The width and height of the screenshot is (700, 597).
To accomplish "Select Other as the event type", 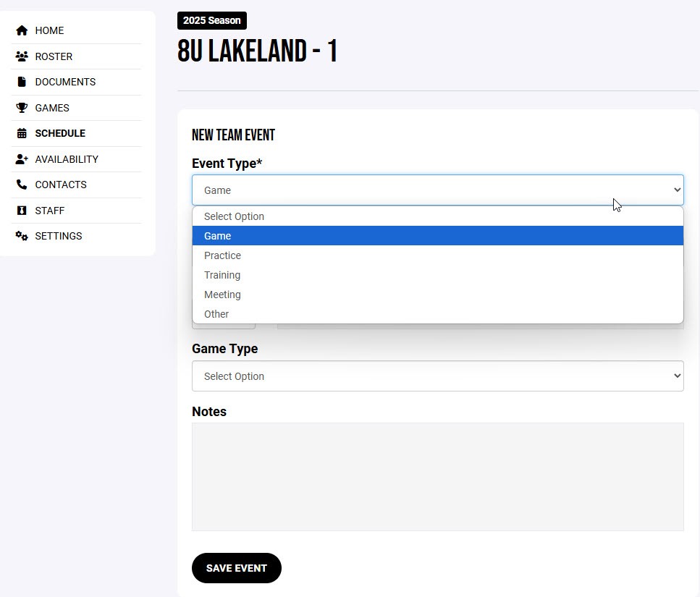I will (216, 314).
